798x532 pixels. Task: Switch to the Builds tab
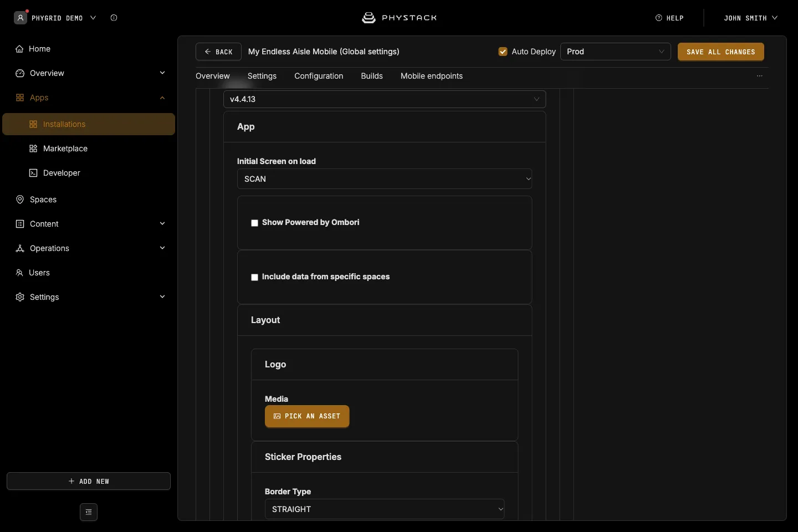(372, 76)
